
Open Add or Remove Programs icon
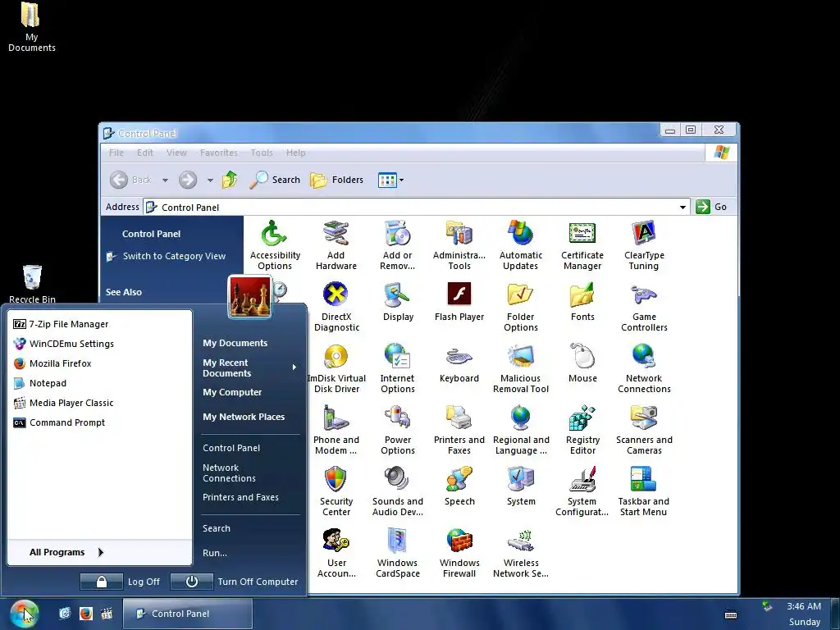click(398, 245)
